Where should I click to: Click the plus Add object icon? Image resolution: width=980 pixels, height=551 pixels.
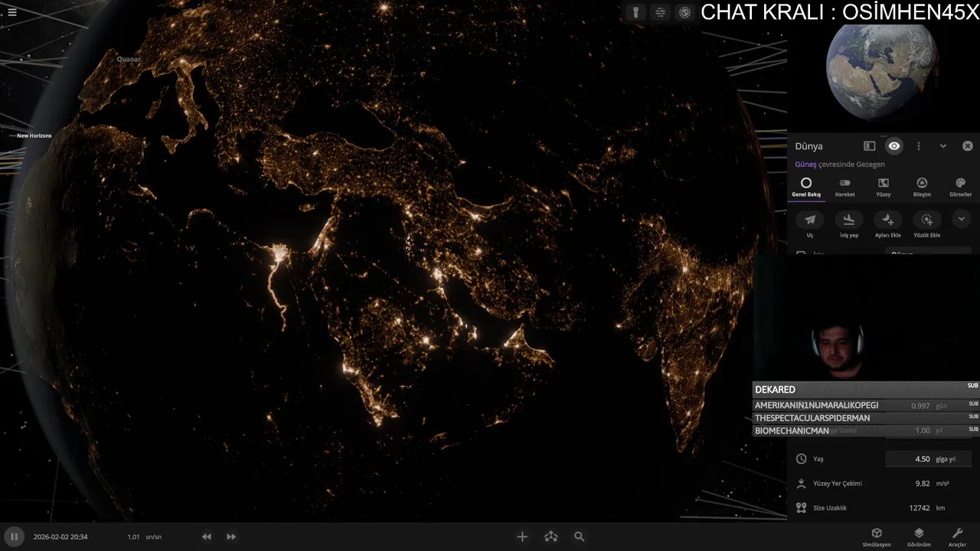pos(522,536)
